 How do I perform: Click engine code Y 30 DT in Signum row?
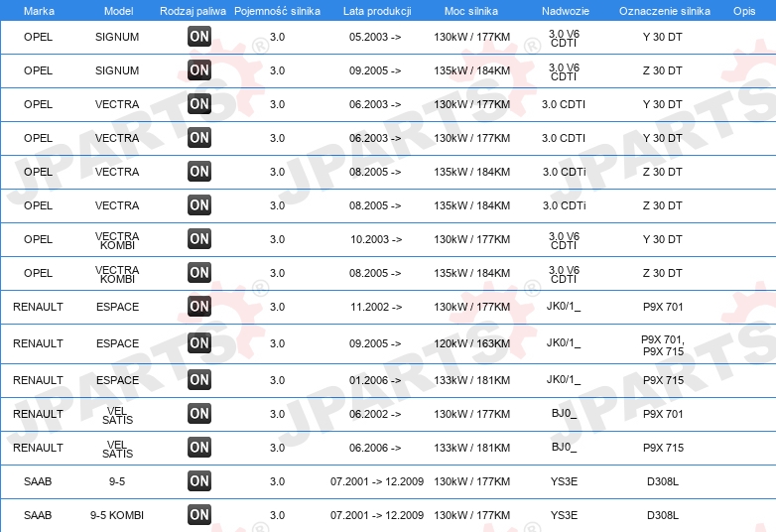[662, 37]
